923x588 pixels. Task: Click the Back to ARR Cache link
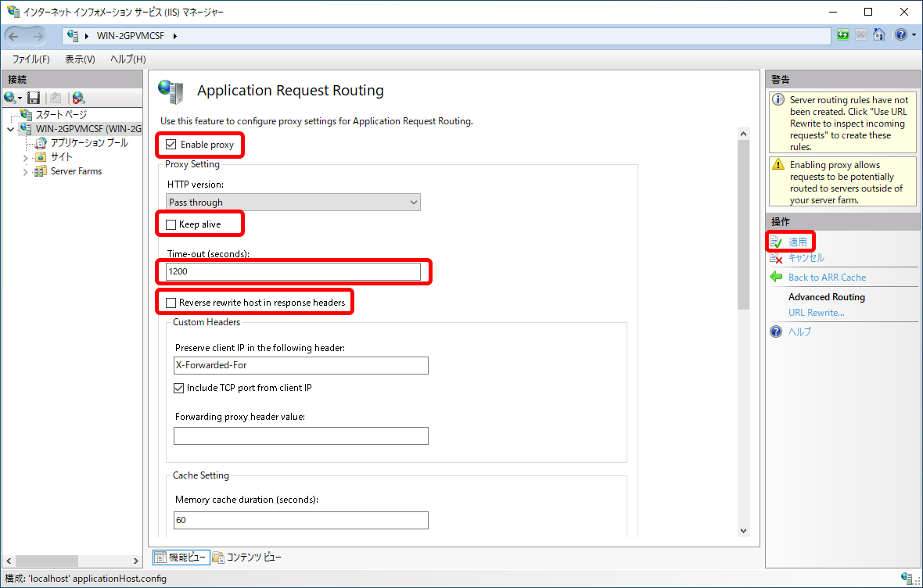pyautogui.click(x=827, y=278)
